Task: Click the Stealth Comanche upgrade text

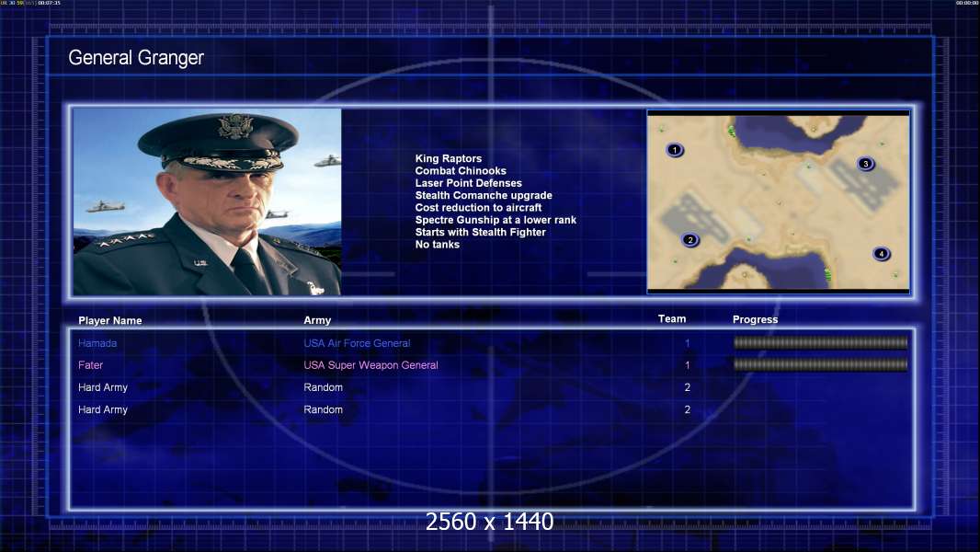Action: 484,195
